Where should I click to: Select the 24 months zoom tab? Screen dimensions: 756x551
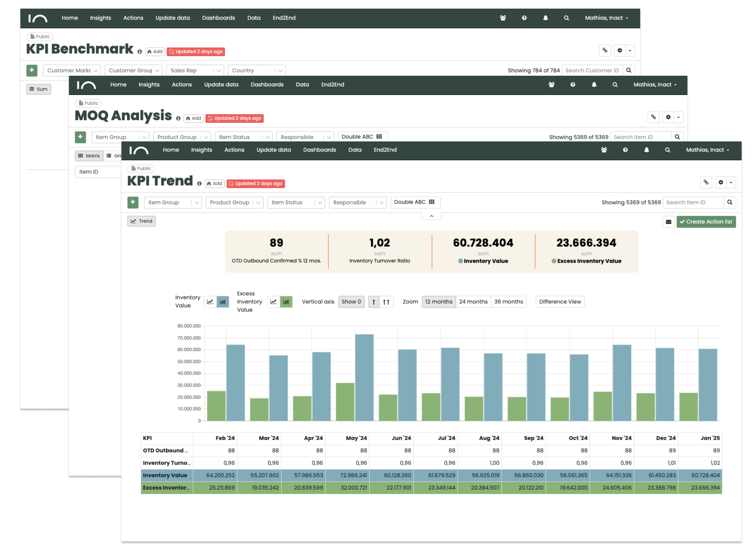tap(473, 302)
